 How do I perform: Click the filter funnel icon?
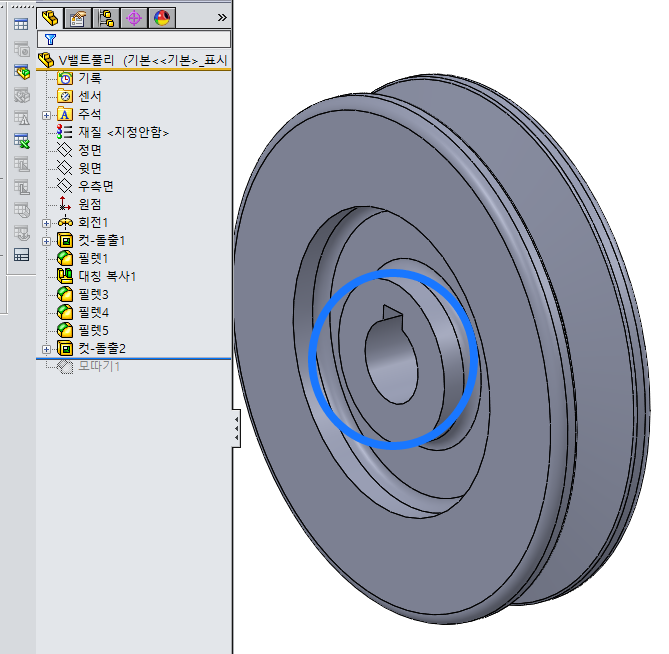(x=50, y=40)
